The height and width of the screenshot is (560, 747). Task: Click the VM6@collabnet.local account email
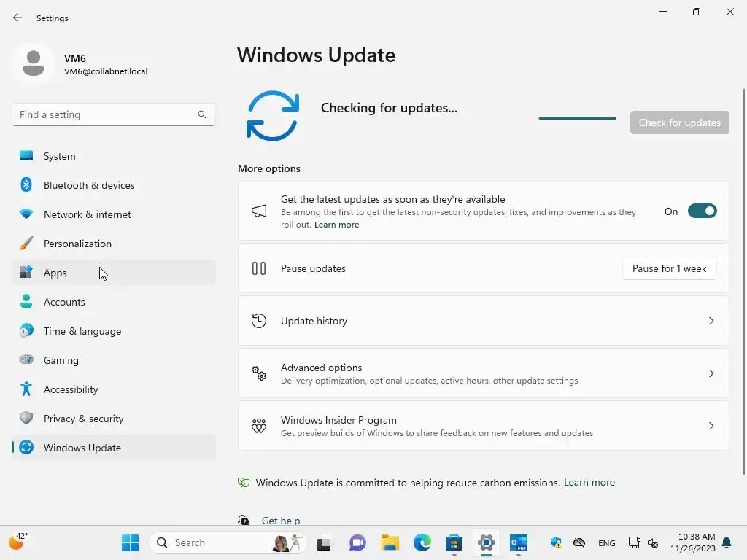[106, 71]
